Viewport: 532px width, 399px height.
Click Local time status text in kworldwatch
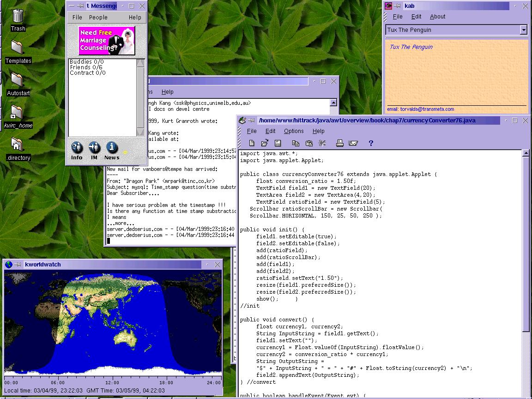tap(43, 391)
